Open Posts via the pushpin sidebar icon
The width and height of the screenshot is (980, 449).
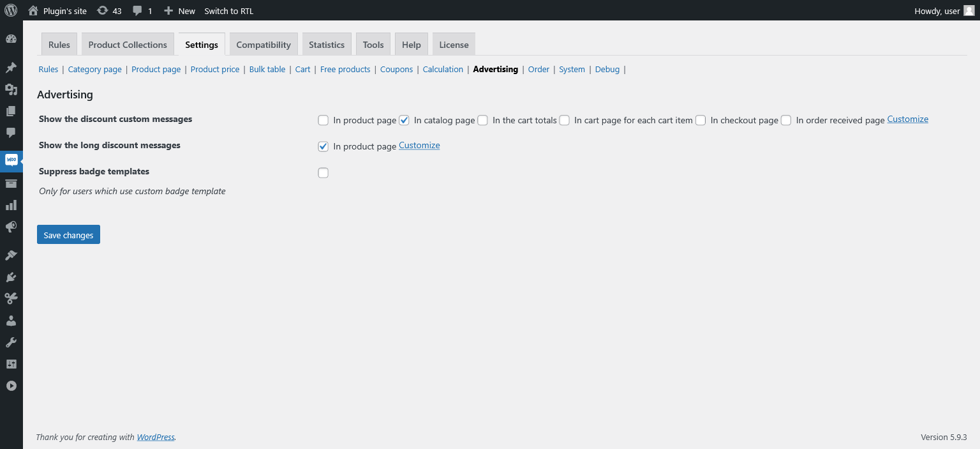click(x=11, y=68)
